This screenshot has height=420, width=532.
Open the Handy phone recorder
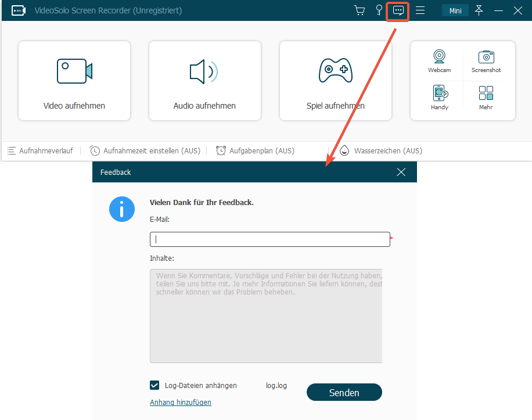point(439,97)
